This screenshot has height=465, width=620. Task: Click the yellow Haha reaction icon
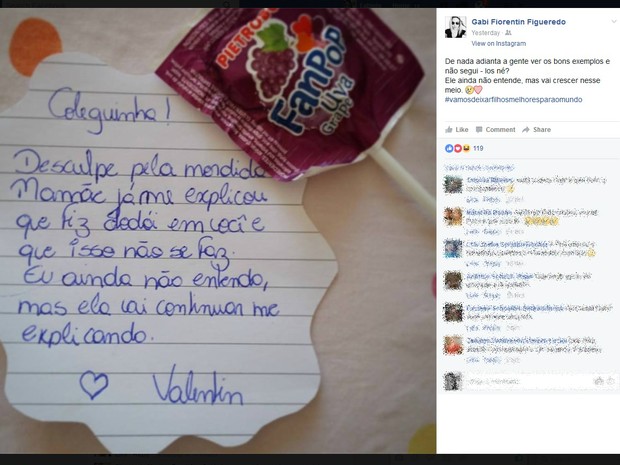(466, 148)
